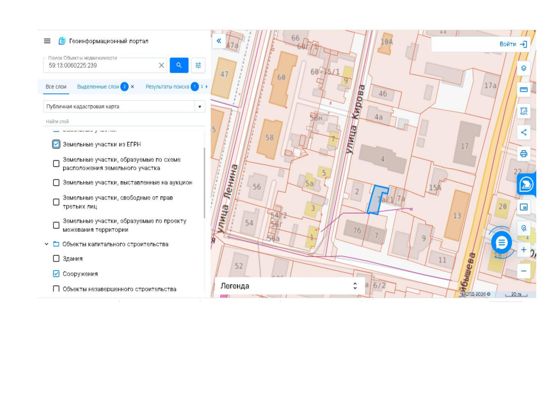
Task: Click the login arrow icon beside Войти
Action: pos(524,44)
